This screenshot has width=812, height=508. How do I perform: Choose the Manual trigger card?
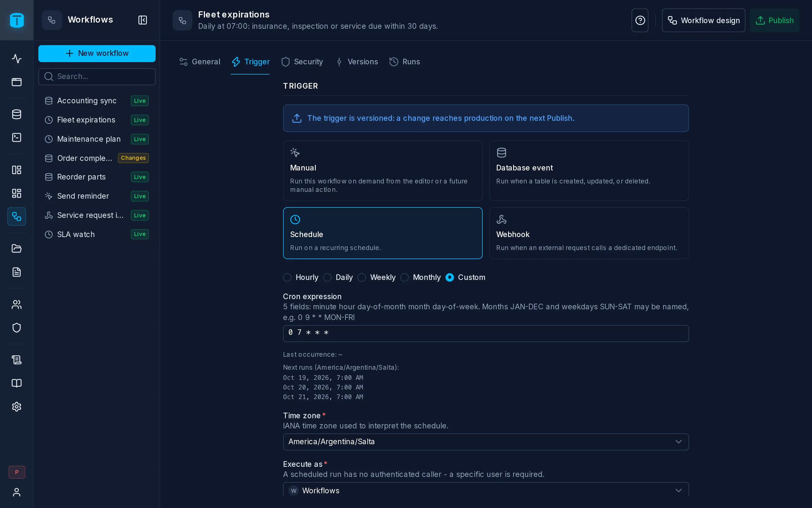pos(383,171)
